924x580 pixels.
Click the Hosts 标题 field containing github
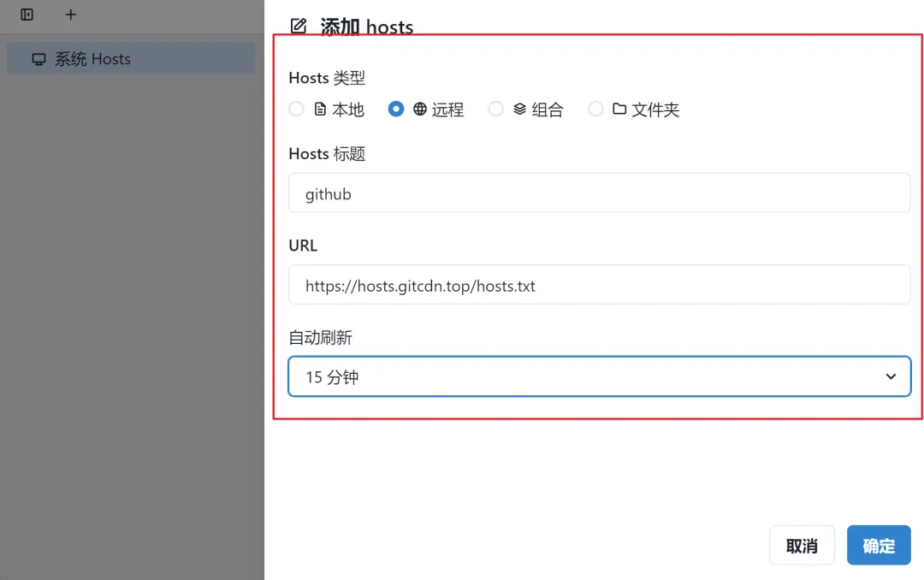599,193
